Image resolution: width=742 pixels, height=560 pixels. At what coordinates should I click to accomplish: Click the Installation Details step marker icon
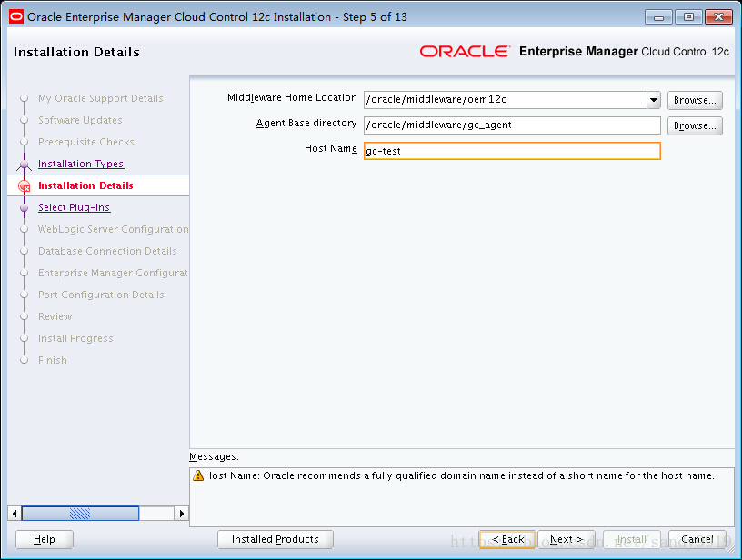(25, 185)
